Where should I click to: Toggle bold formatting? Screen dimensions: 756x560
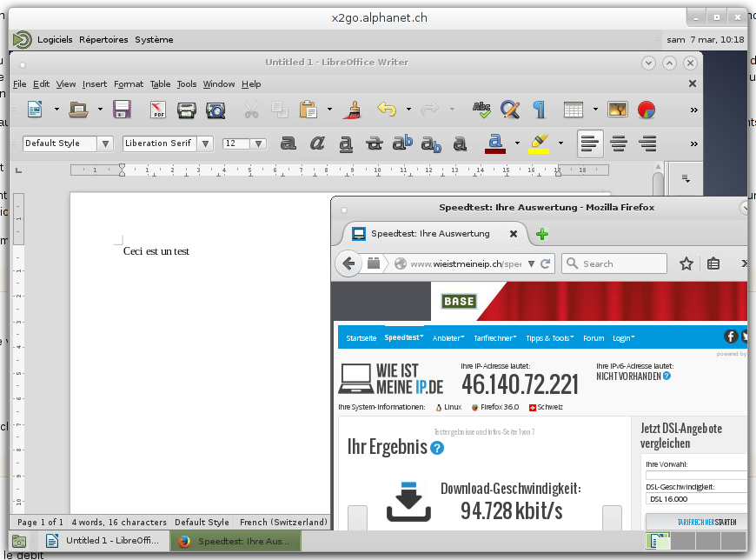pyautogui.click(x=288, y=143)
